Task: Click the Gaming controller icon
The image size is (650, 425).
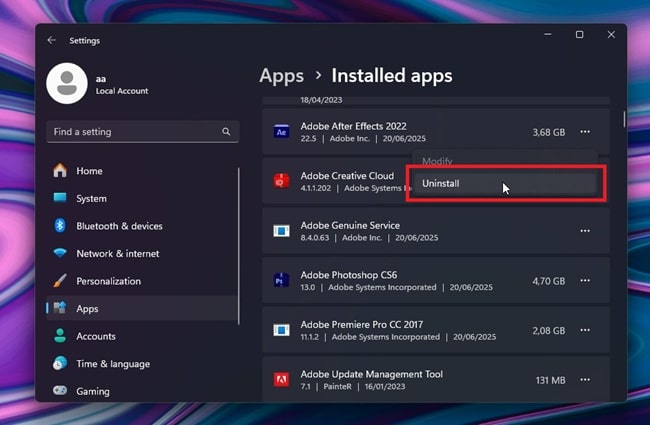Action: [60, 391]
